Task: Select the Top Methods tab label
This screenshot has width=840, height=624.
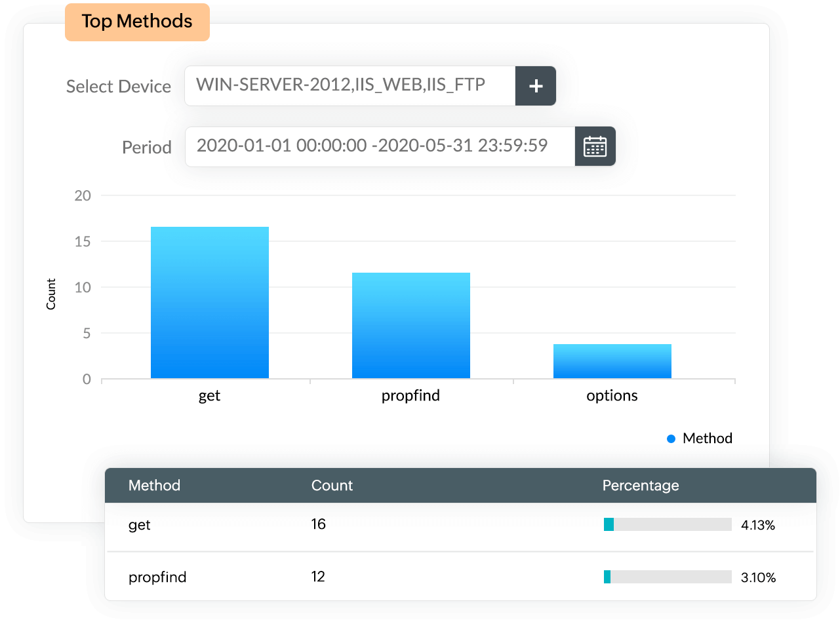Action: pos(137,22)
